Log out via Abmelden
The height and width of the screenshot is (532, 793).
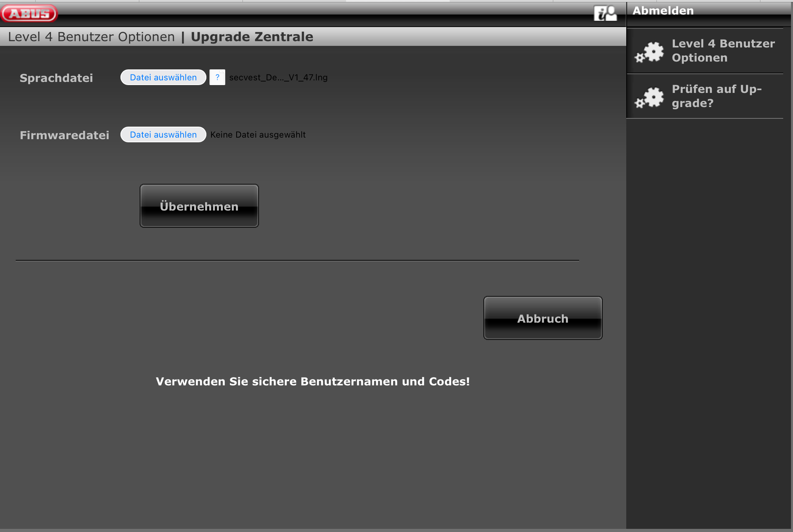click(x=663, y=11)
